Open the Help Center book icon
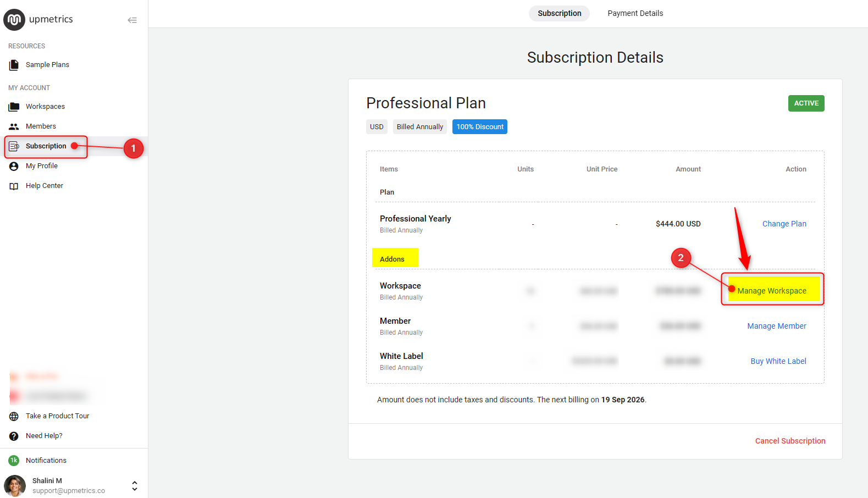The image size is (868, 498). click(x=14, y=186)
